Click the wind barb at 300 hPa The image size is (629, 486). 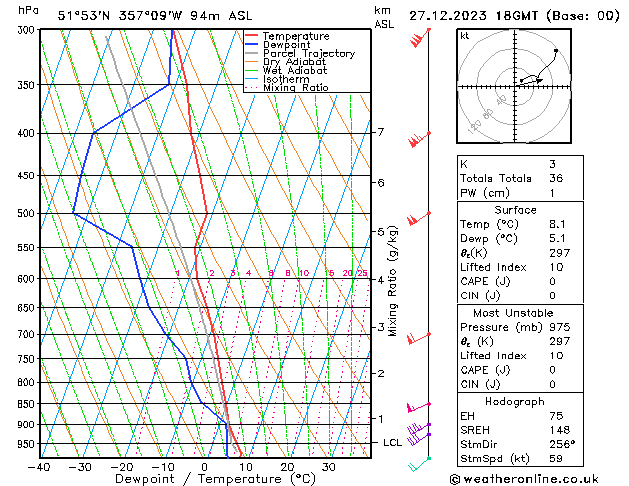(420, 37)
